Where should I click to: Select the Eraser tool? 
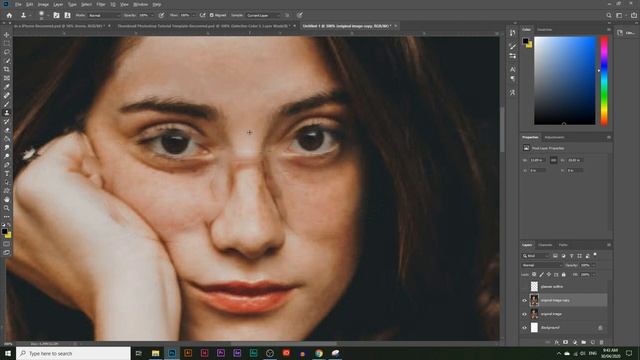coord(7,130)
